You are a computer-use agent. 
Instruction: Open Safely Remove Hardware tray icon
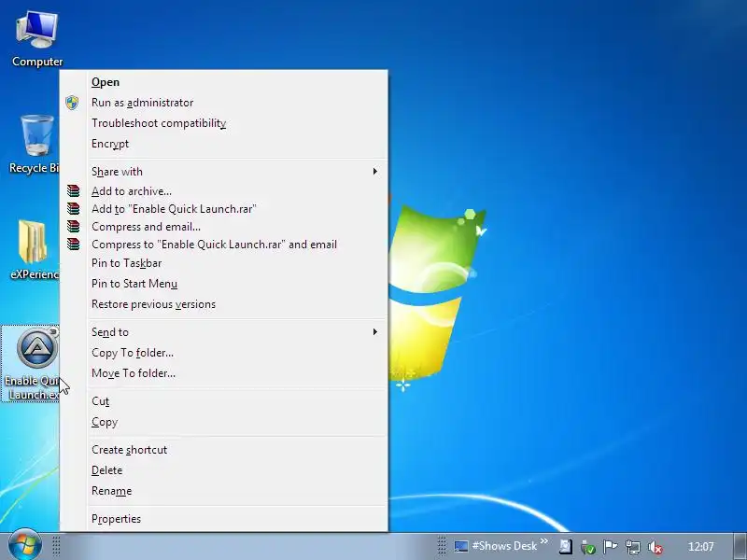[588, 547]
